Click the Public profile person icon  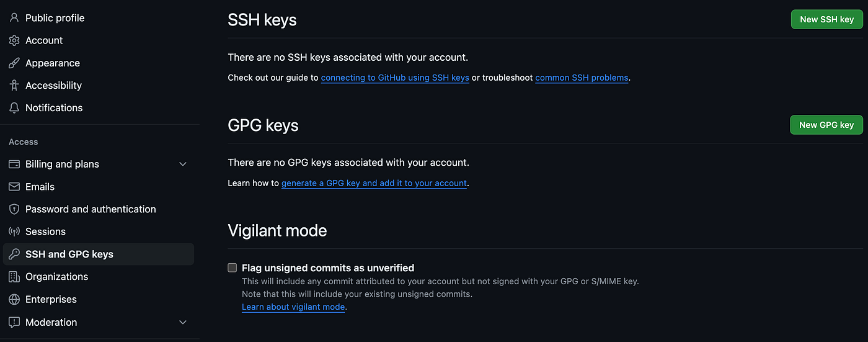[14, 18]
